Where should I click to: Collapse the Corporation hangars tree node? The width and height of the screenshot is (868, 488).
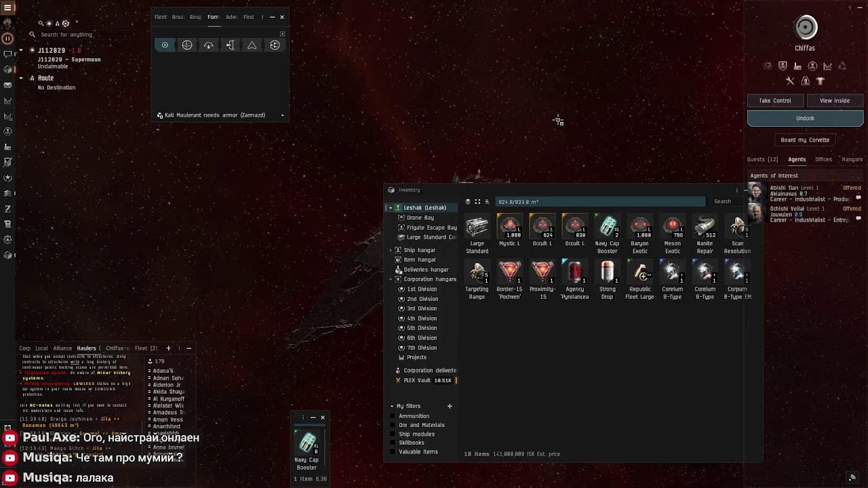tap(391, 279)
